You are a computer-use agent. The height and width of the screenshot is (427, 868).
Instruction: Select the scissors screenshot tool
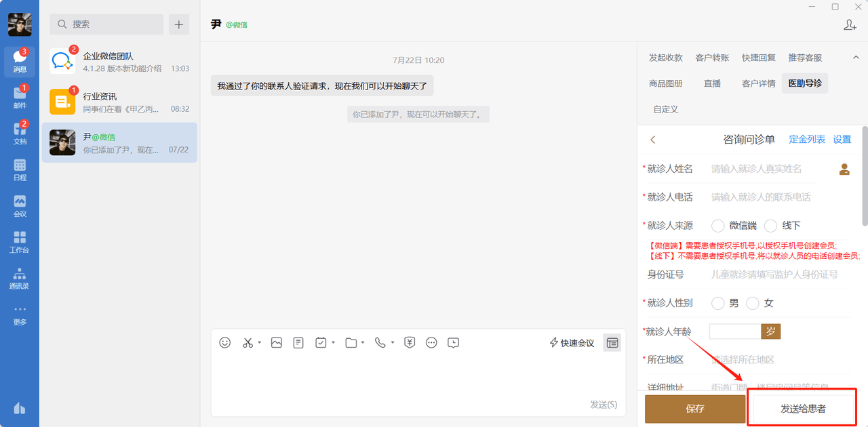coord(248,343)
